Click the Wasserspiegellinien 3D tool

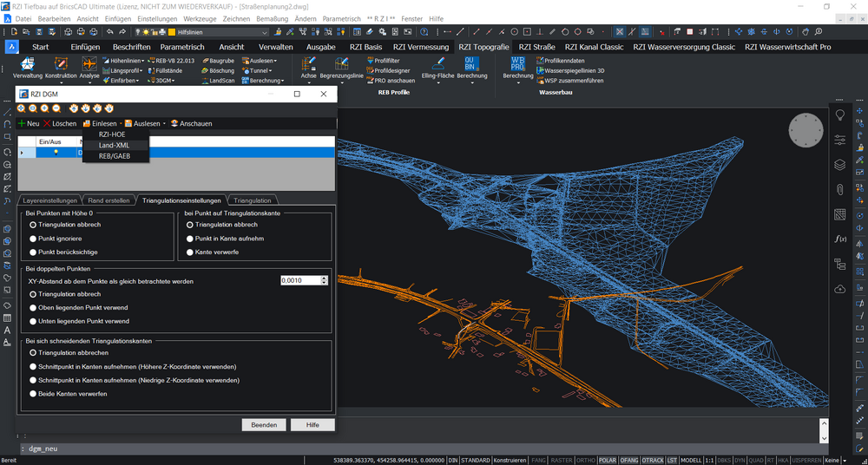(573, 70)
